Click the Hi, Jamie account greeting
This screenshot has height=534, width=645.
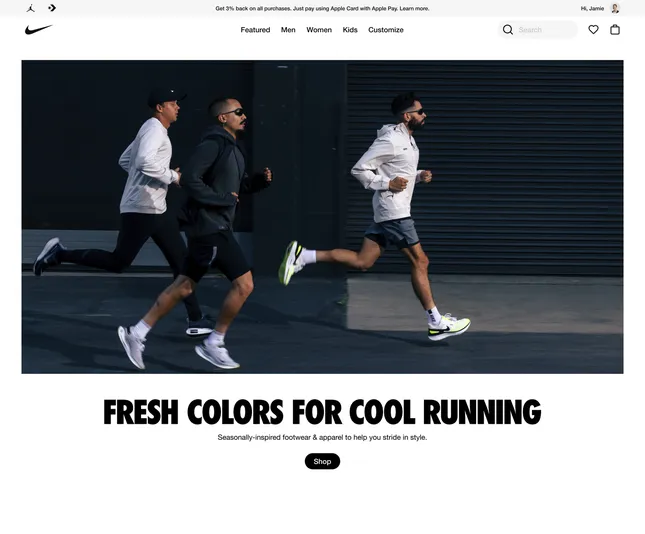tap(592, 8)
